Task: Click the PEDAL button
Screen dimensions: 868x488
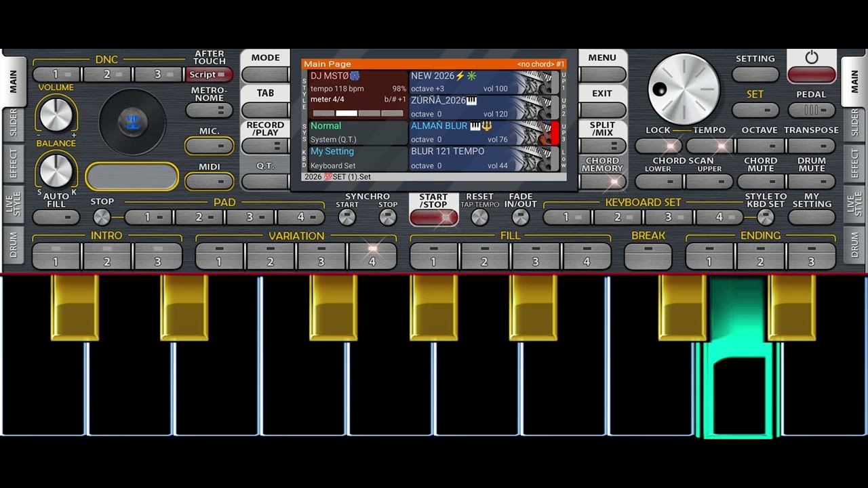Action: tap(812, 110)
